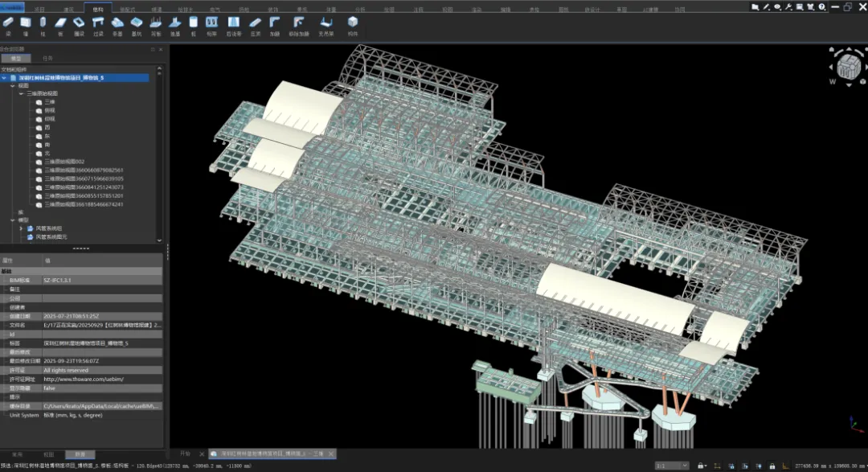Open the 开始 document tab
Screen dimensions: 868x472
185,454
